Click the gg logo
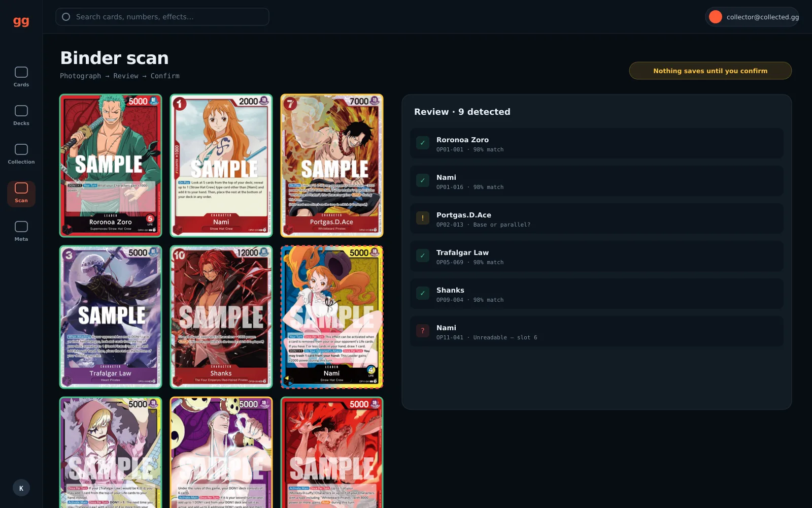The height and width of the screenshot is (508, 812). pos(21,21)
